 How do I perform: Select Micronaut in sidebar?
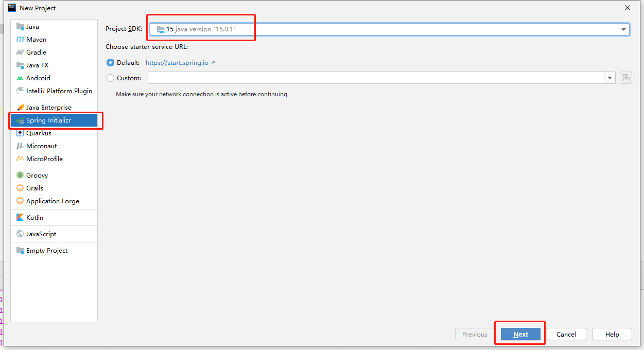pyautogui.click(x=54, y=146)
